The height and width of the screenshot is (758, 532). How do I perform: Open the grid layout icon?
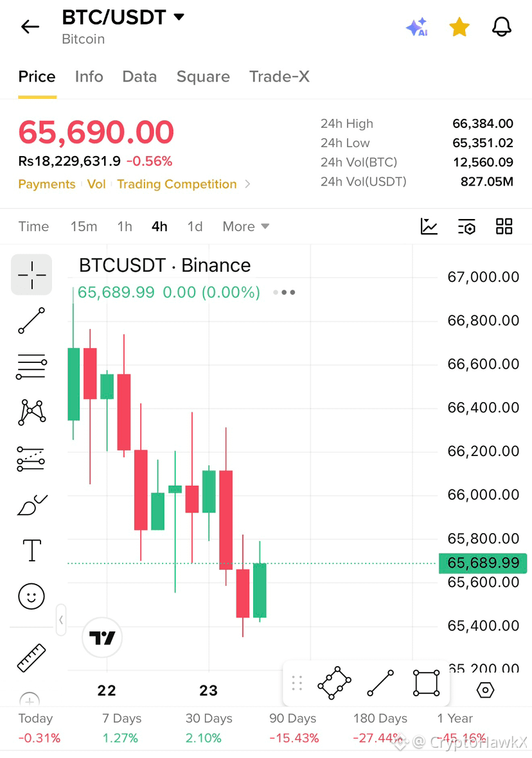(504, 226)
